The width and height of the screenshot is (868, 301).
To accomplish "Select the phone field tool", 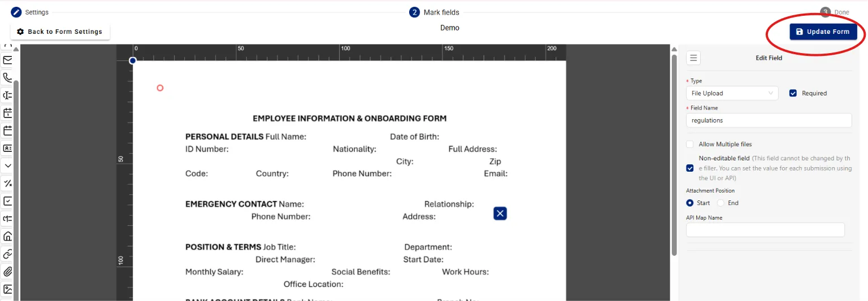I will (8, 77).
